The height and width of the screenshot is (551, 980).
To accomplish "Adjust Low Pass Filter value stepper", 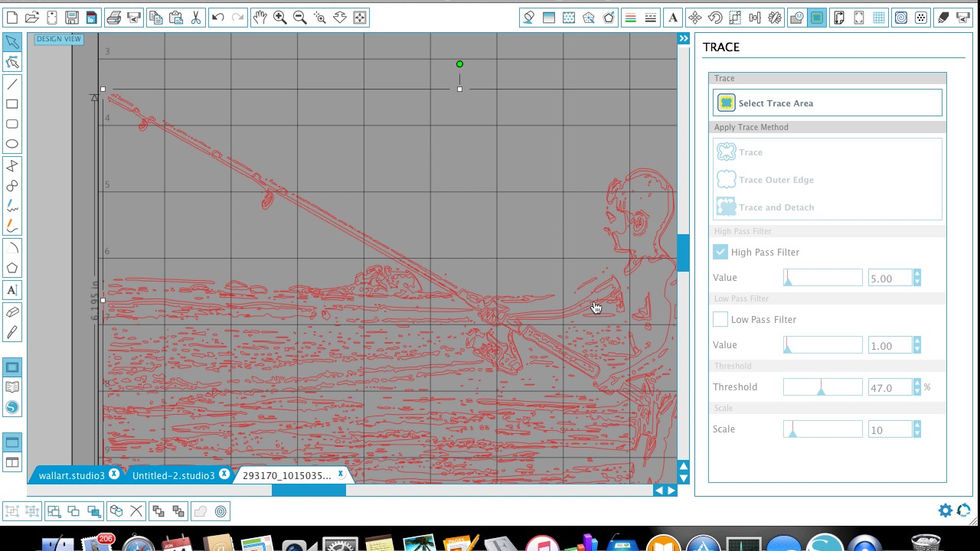I will [x=917, y=346].
